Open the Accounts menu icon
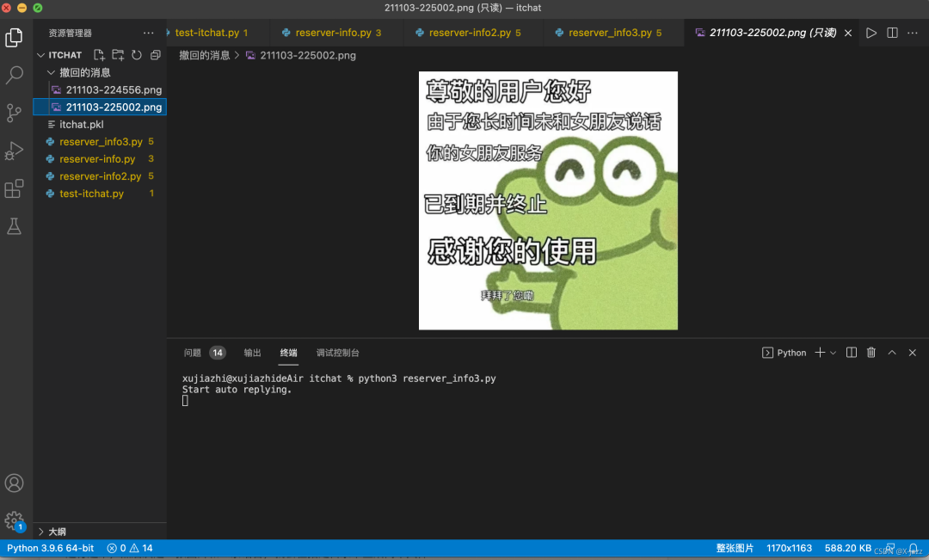929x560 pixels. (x=15, y=483)
